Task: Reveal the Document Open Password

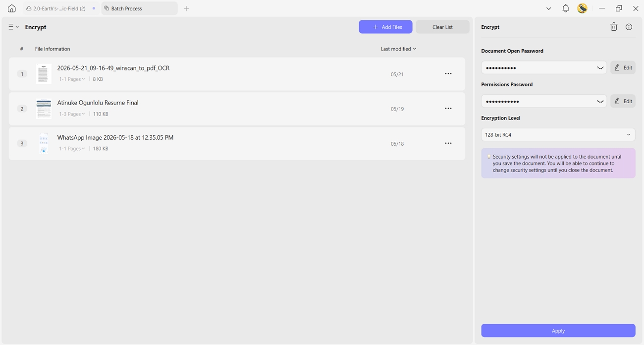Action: (x=600, y=68)
